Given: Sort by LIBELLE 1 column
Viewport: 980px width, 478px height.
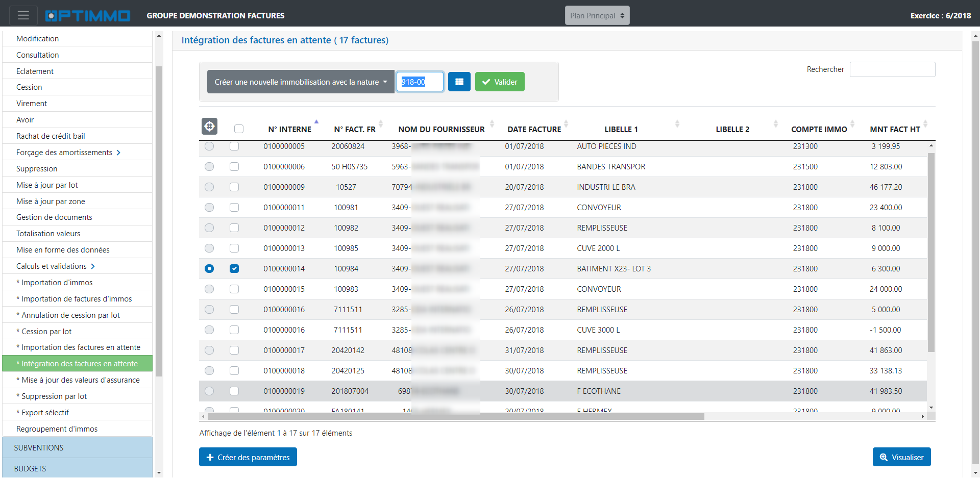Looking at the screenshot, I should coord(621,129).
